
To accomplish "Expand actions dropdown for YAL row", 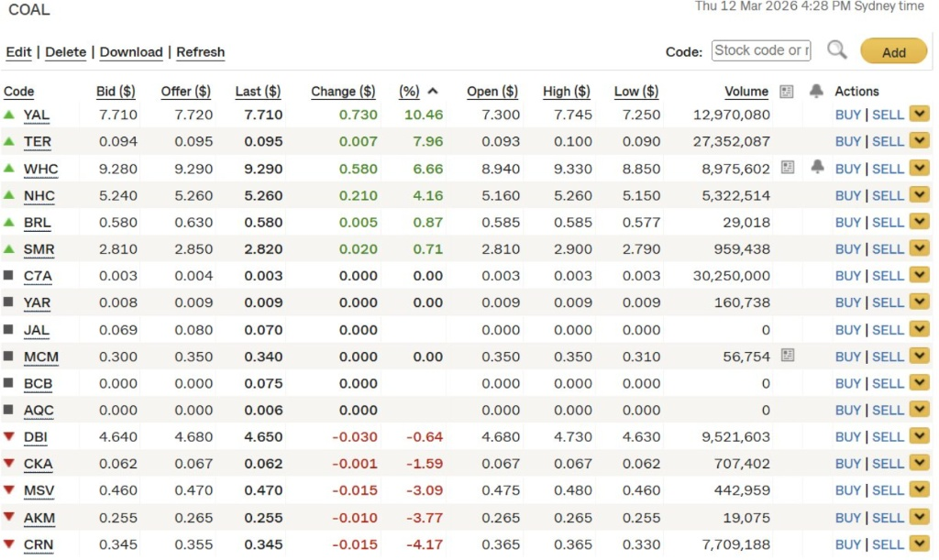I will click(x=919, y=115).
